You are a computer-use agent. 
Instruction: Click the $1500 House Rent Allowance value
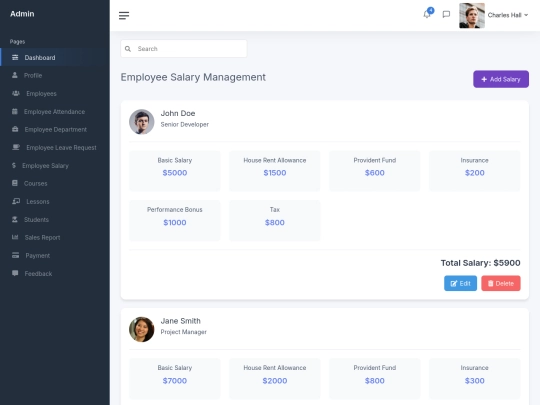coord(274,173)
